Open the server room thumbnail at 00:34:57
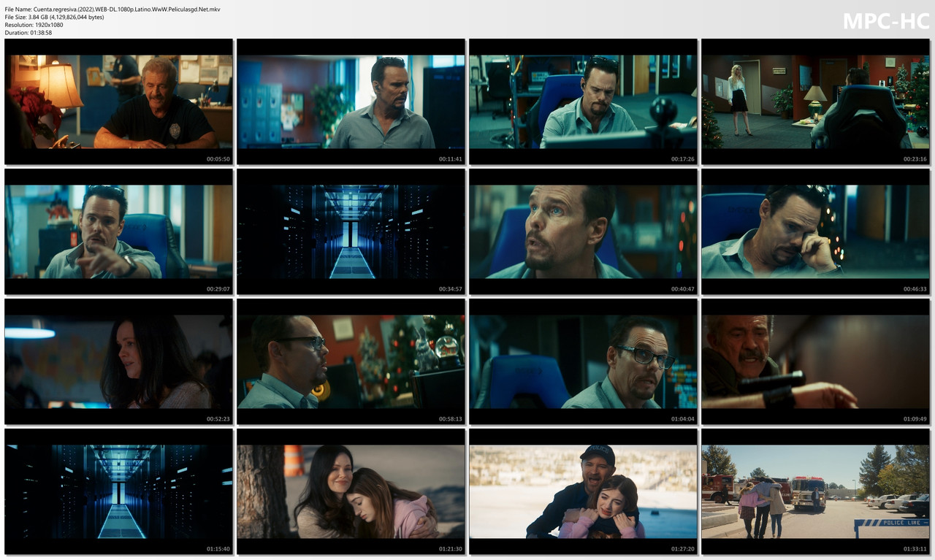This screenshot has height=560, width=935. [351, 231]
